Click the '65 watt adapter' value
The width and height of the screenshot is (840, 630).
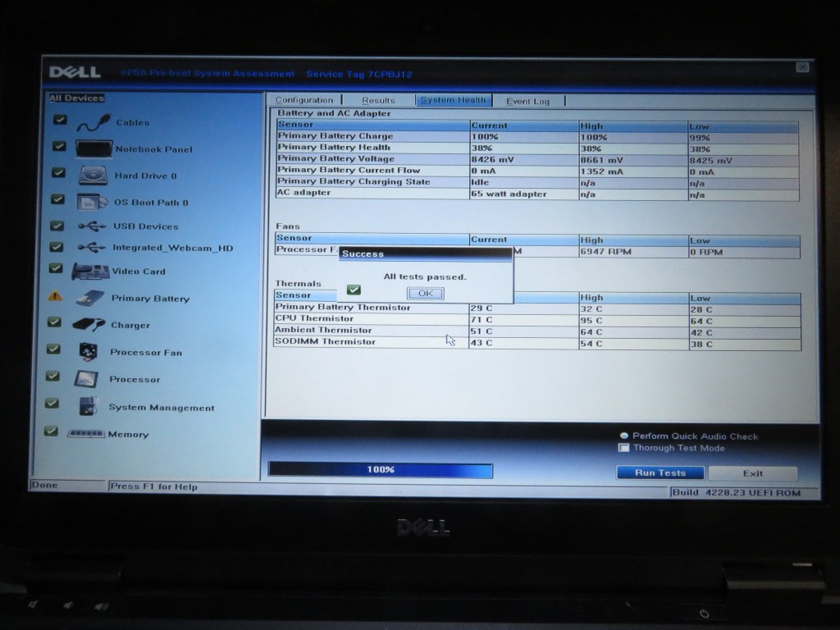point(509,194)
